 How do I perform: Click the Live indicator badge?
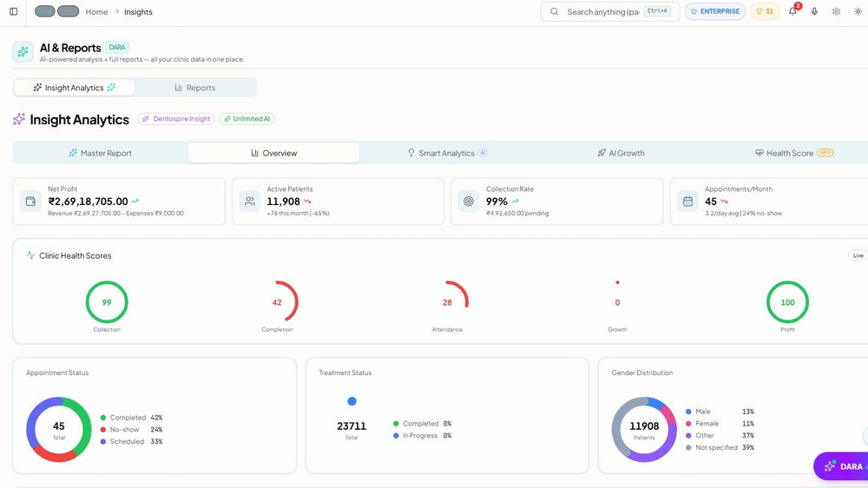(858, 255)
